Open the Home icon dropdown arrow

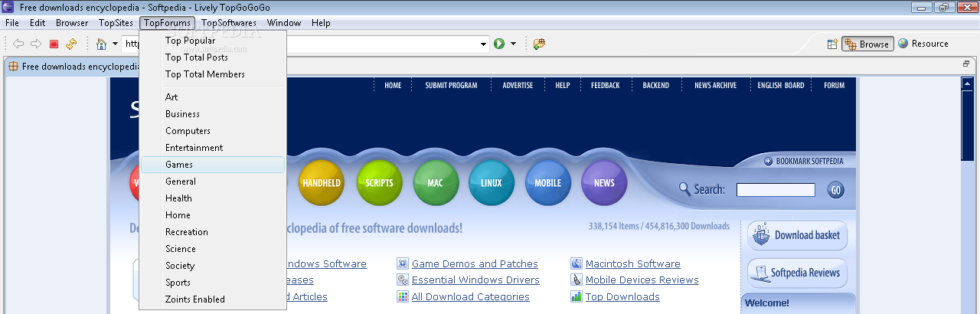click(115, 44)
